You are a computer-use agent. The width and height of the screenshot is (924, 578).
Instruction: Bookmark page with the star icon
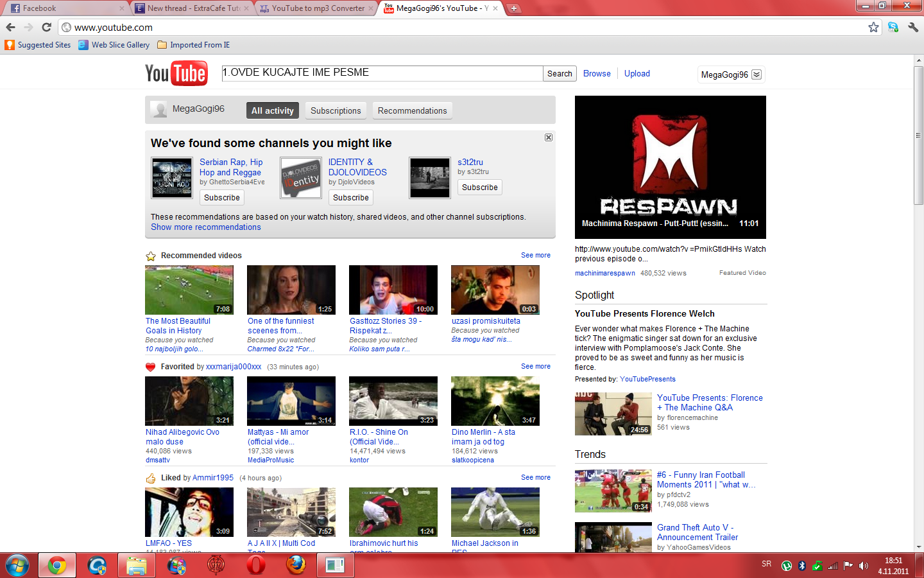click(873, 27)
